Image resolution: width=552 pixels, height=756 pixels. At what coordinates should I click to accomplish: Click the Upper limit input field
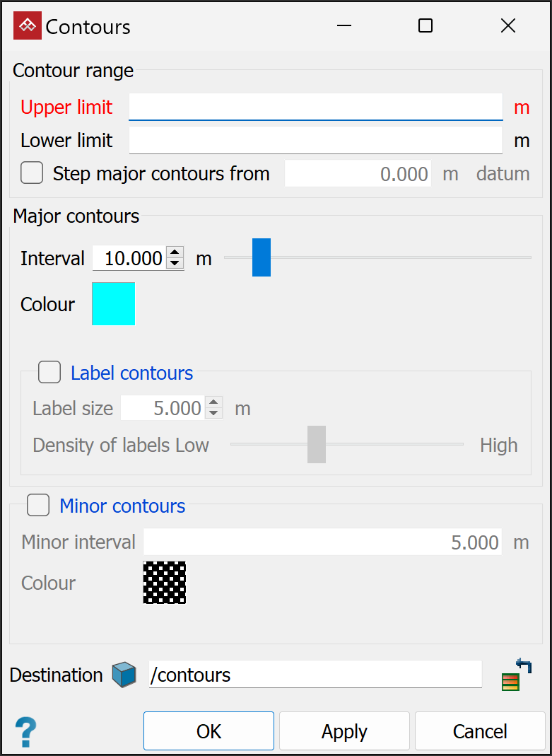tap(315, 107)
